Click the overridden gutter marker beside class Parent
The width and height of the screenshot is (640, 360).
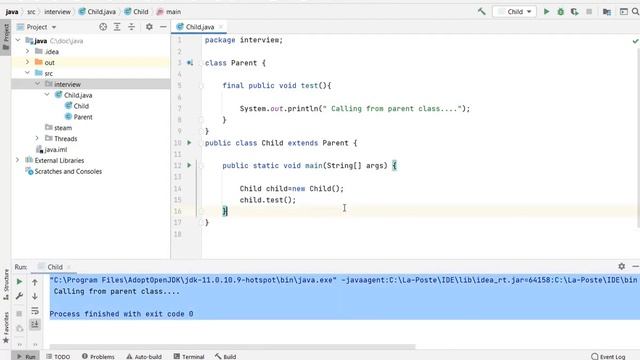coord(190,63)
